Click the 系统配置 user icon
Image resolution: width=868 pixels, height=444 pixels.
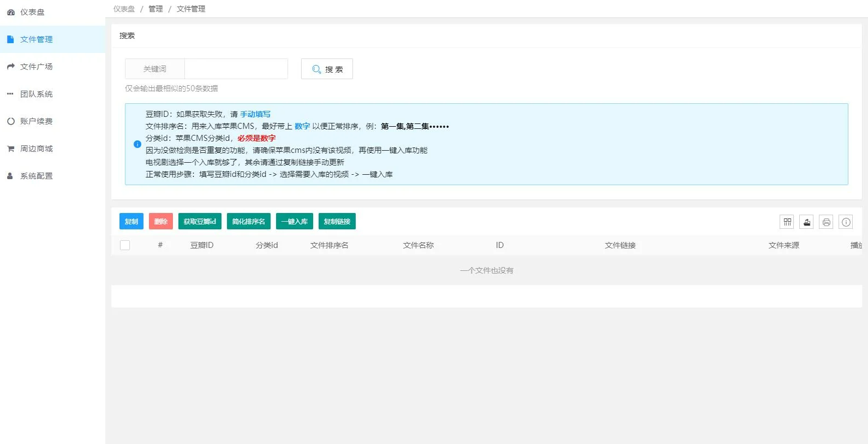[x=10, y=176]
